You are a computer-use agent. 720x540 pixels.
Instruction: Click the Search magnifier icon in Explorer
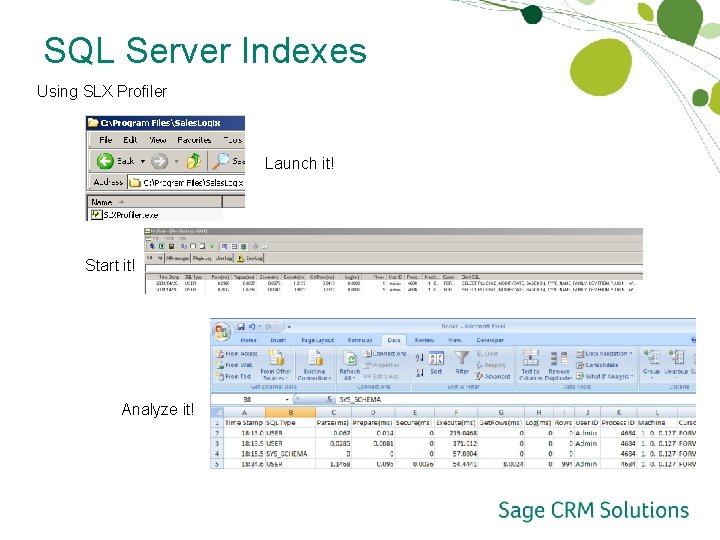pos(222,161)
